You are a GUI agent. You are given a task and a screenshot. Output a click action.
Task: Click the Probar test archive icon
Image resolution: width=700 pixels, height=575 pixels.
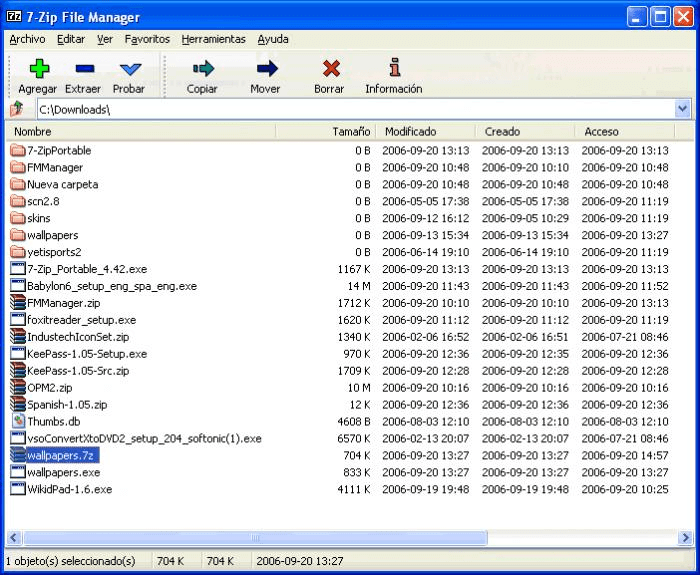(129, 69)
